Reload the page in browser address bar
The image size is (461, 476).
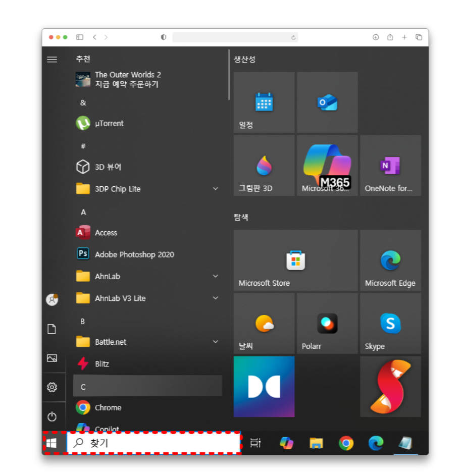[293, 37]
